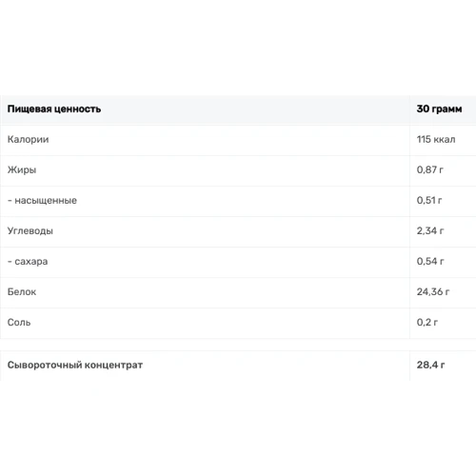
Task: Select the 'Калории' row label
Action: point(28,139)
